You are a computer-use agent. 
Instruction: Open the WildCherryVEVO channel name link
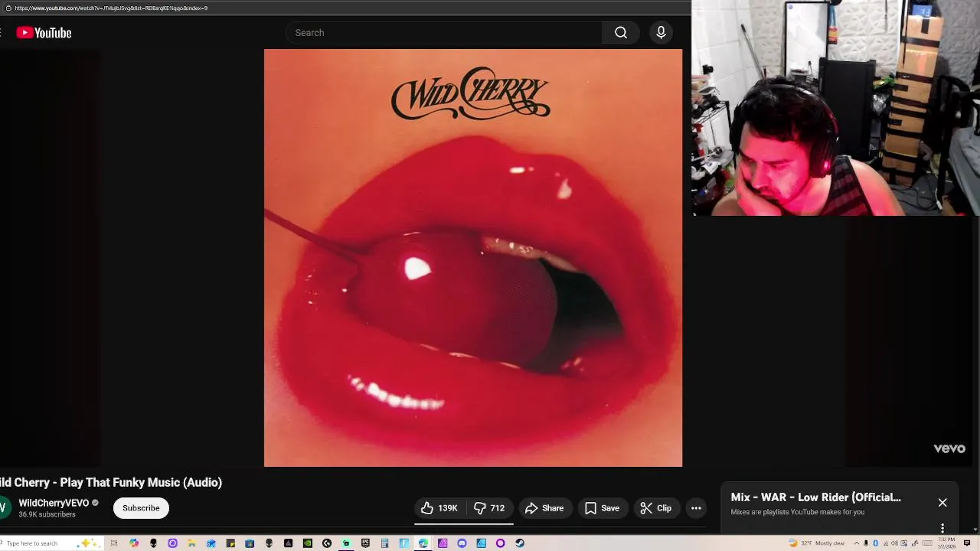click(x=54, y=503)
